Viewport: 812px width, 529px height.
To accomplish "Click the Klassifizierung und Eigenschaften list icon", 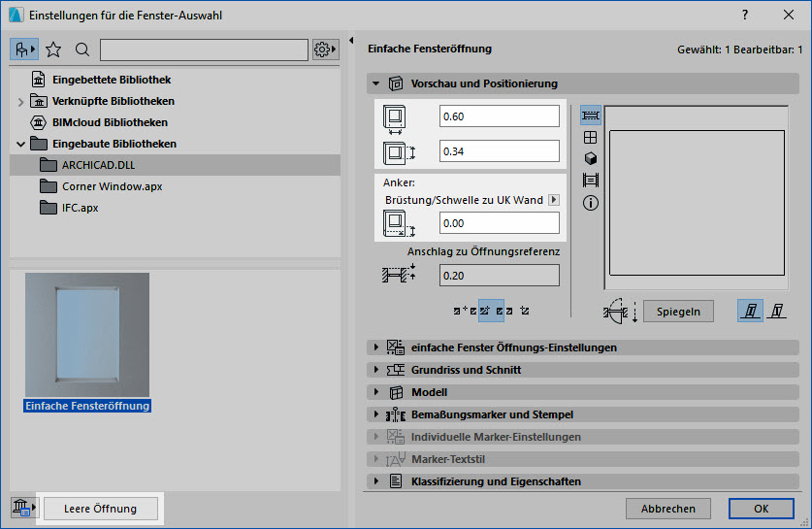I will click(x=396, y=481).
